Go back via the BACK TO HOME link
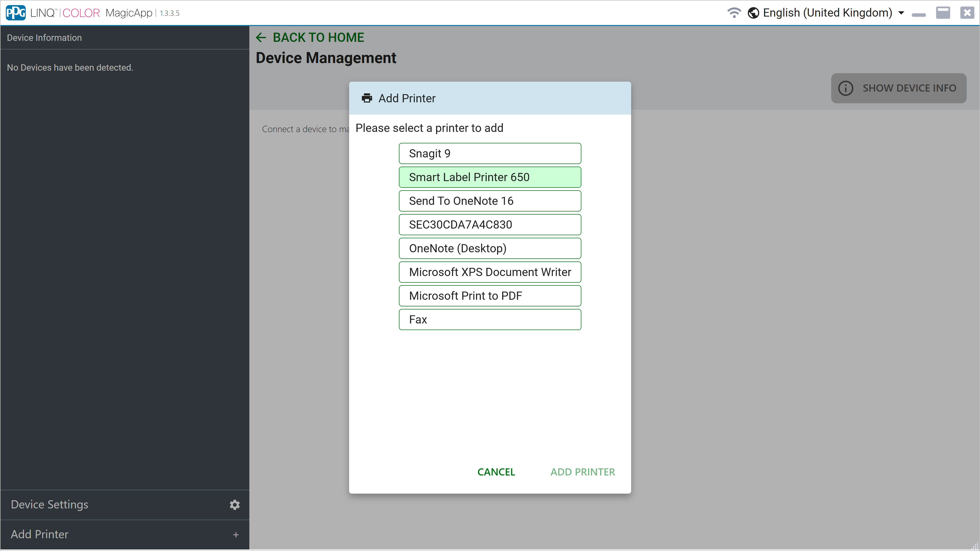This screenshot has height=551, width=980. tap(318, 37)
